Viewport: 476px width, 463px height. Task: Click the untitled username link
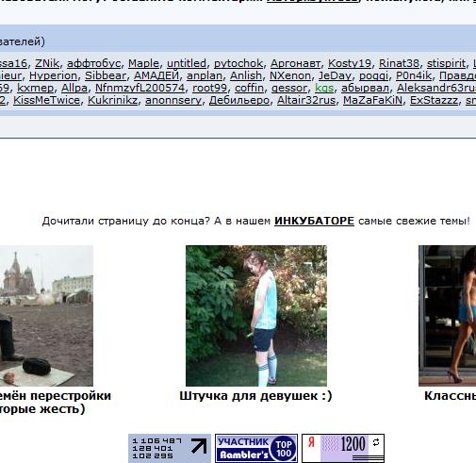pos(187,63)
